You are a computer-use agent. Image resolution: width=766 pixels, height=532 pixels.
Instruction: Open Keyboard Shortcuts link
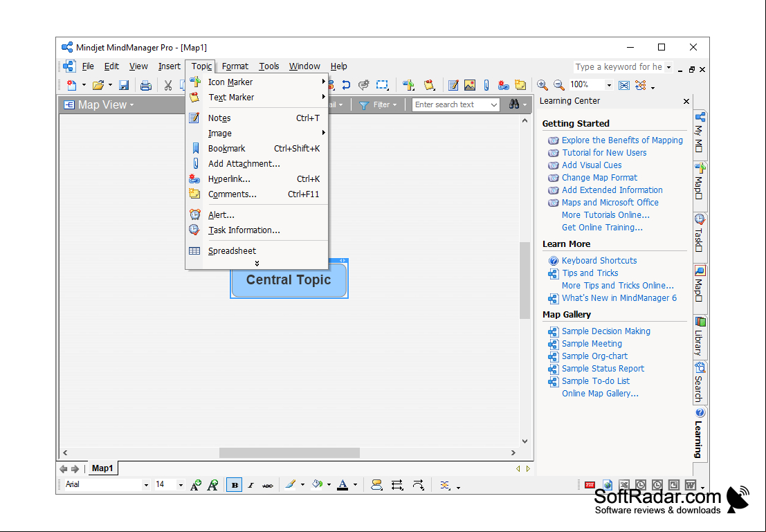tap(599, 260)
